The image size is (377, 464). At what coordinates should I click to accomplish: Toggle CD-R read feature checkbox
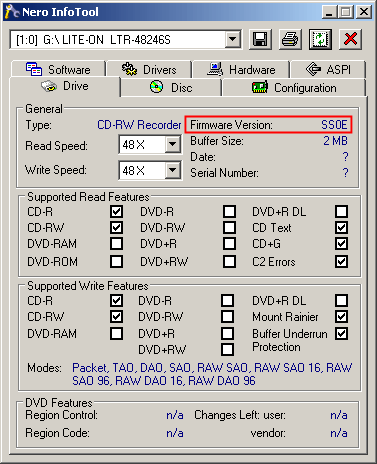coord(116,211)
